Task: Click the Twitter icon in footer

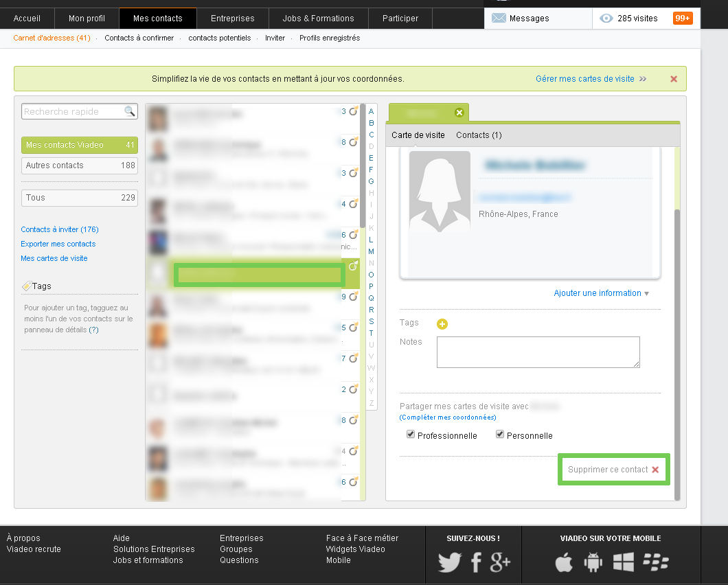Action: (x=450, y=562)
